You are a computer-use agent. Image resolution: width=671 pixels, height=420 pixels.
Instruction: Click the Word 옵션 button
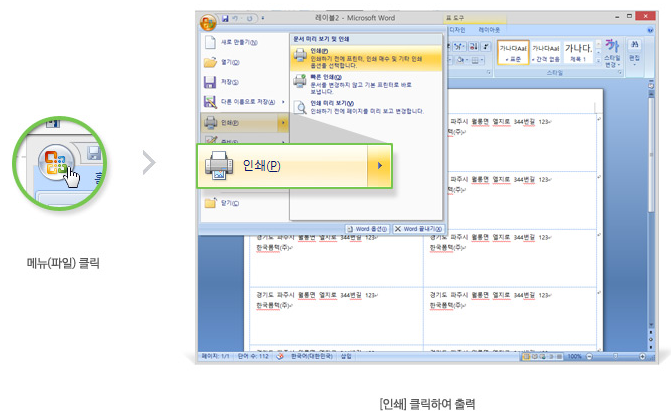point(368,229)
